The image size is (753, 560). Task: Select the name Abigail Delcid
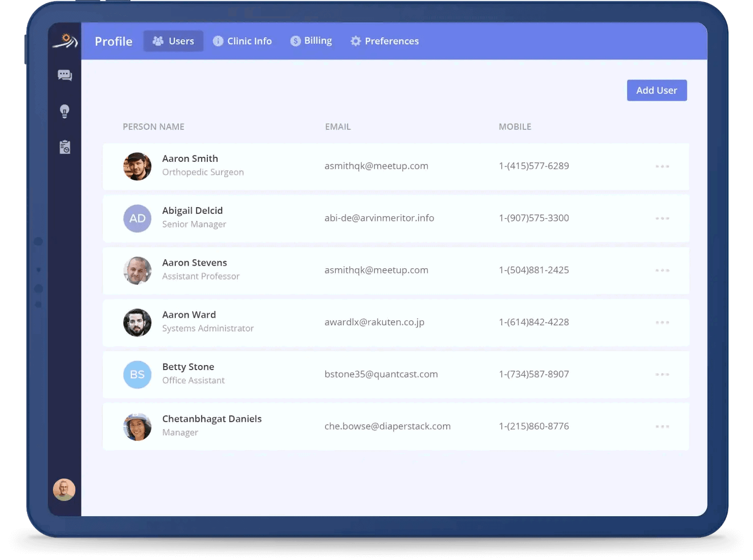click(x=193, y=211)
